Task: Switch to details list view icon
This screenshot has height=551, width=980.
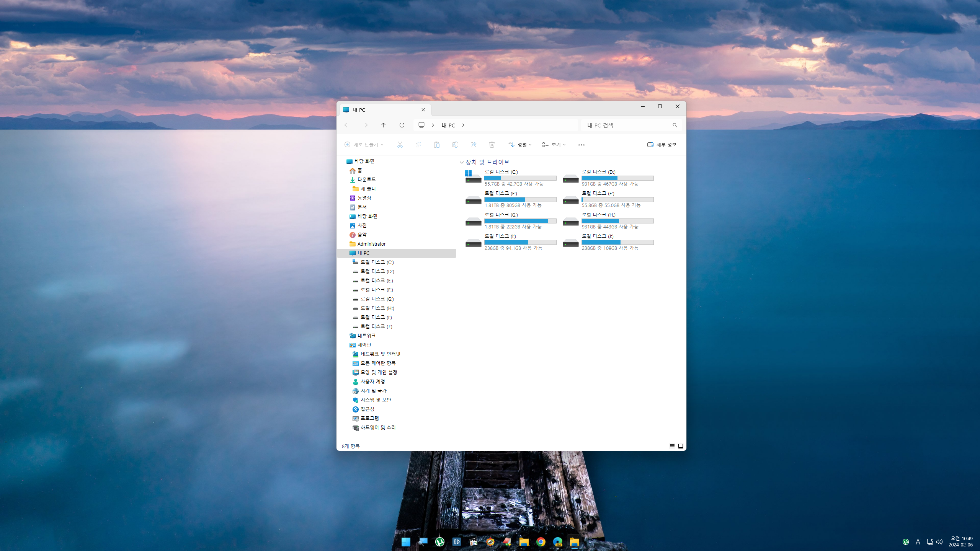Action: tap(672, 446)
